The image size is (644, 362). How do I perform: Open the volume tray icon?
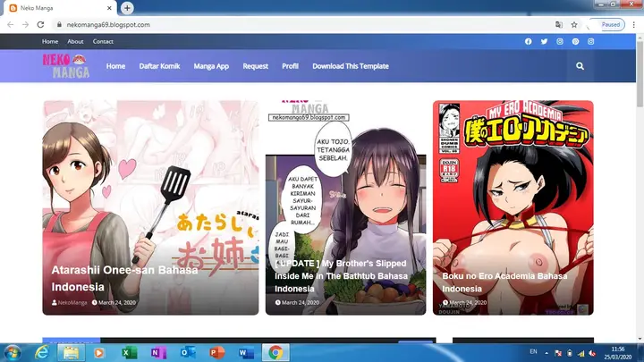click(x=592, y=353)
